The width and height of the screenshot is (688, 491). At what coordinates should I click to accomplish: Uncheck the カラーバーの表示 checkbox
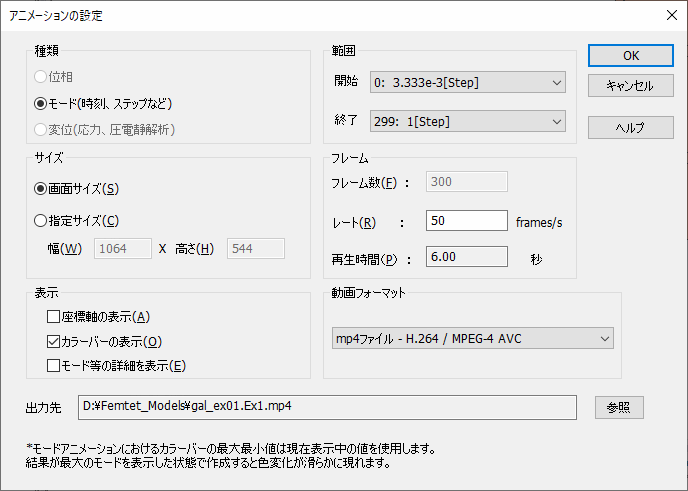coord(54,342)
